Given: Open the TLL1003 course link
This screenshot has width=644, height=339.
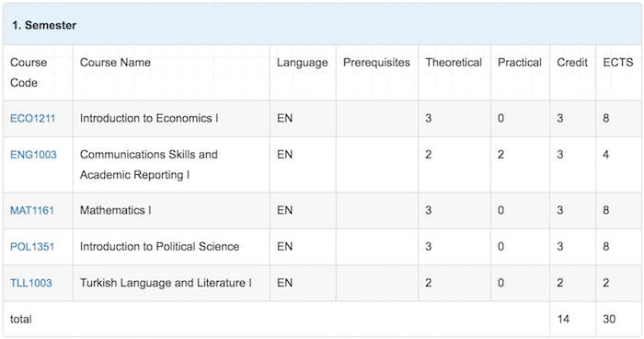Looking at the screenshot, I should click(x=31, y=283).
